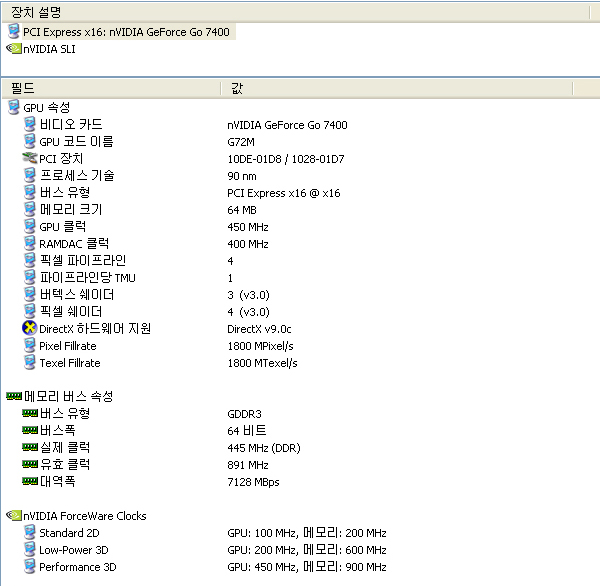Click the GPU 클럭 row icon

(x=30, y=226)
